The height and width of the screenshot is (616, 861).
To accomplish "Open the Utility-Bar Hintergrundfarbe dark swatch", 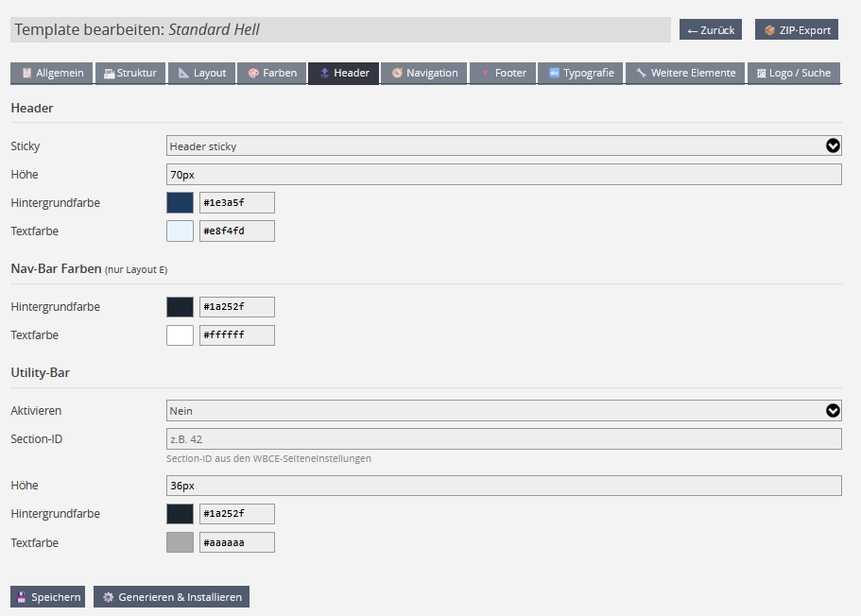I will click(181, 514).
